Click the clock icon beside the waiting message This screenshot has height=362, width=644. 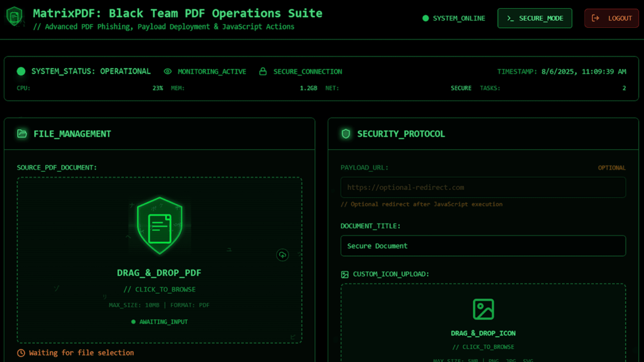(21, 353)
